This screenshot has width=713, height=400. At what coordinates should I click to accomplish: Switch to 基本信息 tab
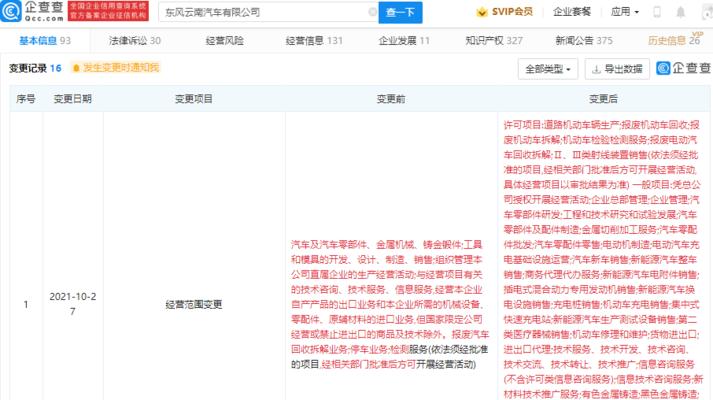pyautogui.click(x=45, y=40)
